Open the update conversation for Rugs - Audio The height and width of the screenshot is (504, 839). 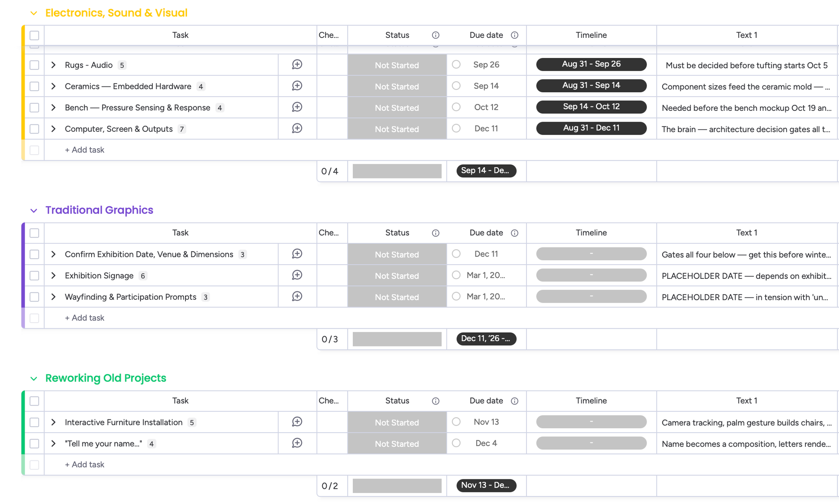tap(297, 64)
